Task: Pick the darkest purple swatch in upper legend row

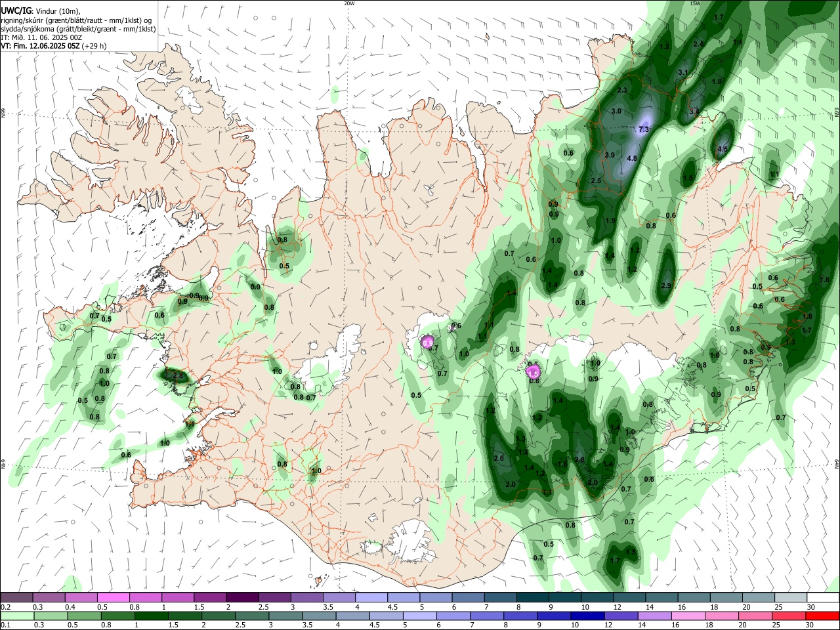Action: click(242, 598)
